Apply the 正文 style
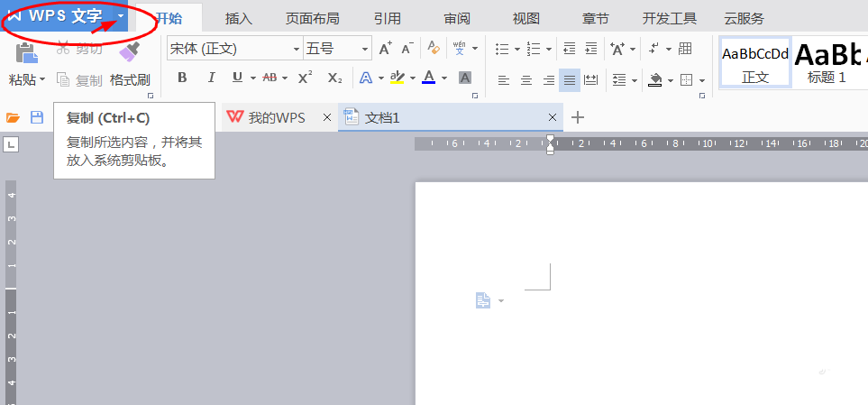 click(755, 62)
